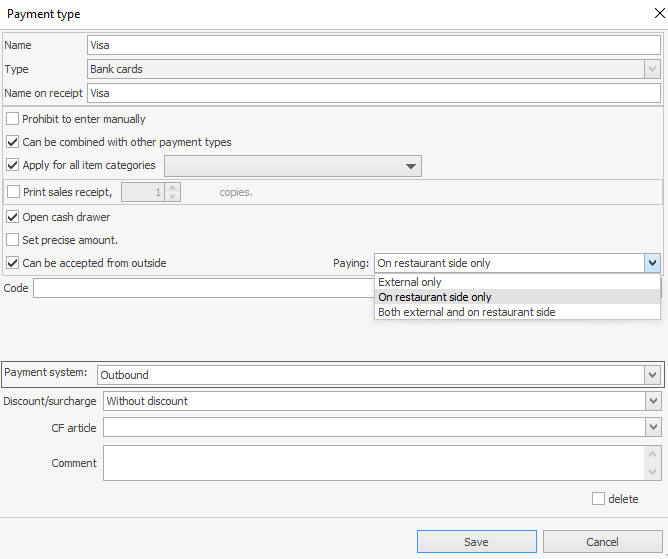This screenshot has height=559, width=668.
Task: Toggle 'Prohibit to enter manually' checkbox
Action: 13,119
